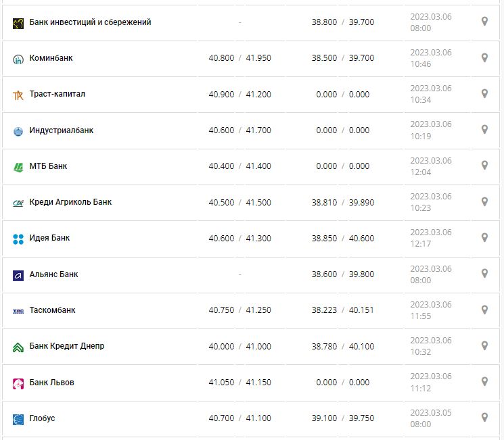Click the Банк Львов logo icon
The image size is (504, 440).
coord(18,383)
